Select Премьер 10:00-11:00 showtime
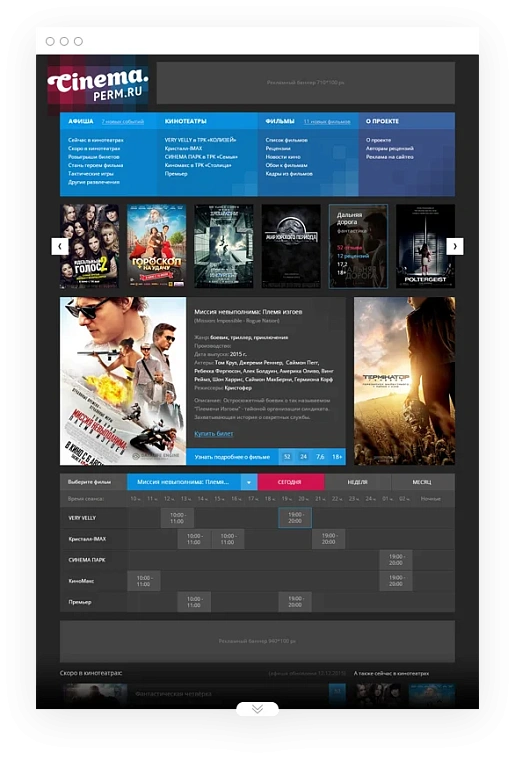This screenshot has height=760, width=515. [194, 602]
